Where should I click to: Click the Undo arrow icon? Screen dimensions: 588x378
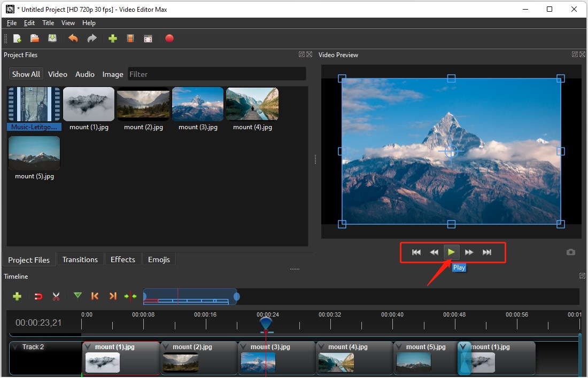coord(73,38)
